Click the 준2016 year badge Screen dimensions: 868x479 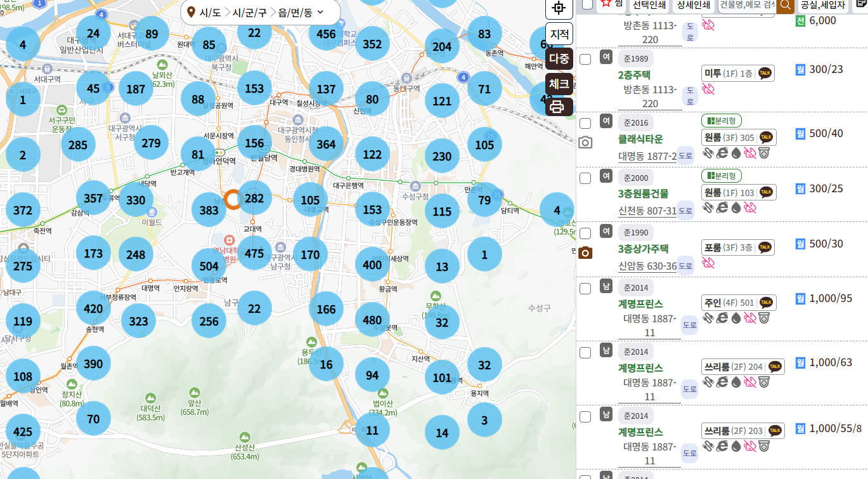pyautogui.click(x=636, y=123)
